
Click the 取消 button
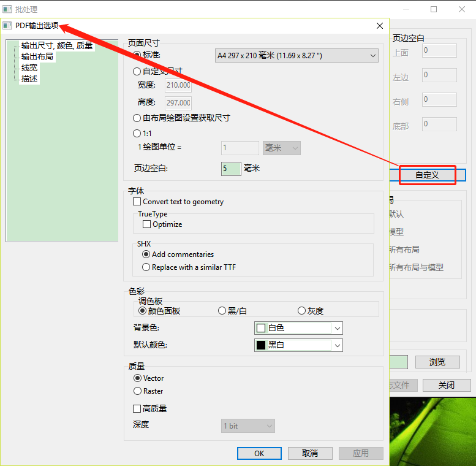pos(310,454)
